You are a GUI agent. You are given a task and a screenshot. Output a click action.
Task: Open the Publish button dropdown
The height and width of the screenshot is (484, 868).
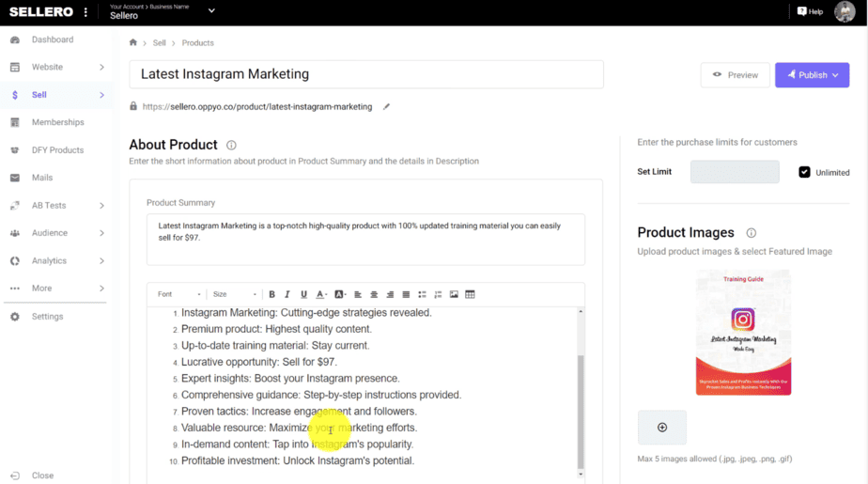[x=835, y=75]
